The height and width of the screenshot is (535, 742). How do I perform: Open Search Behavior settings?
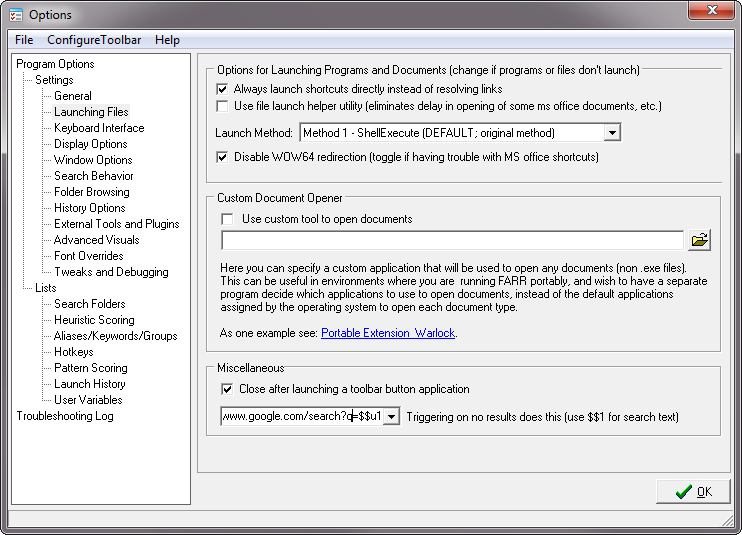pos(94,176)
